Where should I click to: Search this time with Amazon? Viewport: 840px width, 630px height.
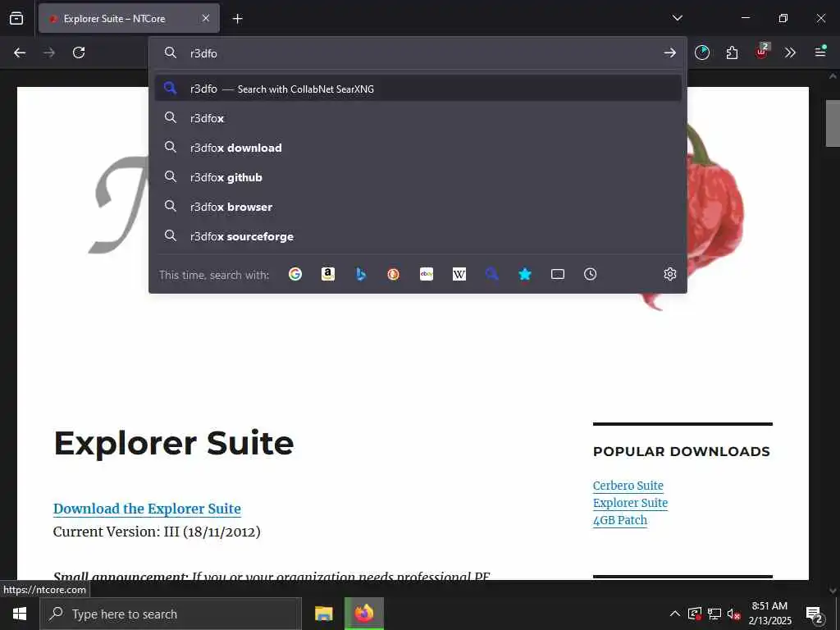tap(328, 274)
